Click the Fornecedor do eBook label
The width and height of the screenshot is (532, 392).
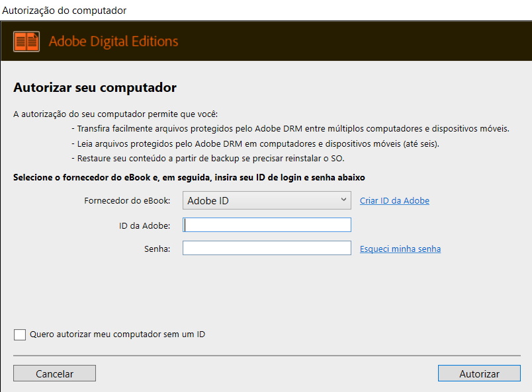click(127, 201)
